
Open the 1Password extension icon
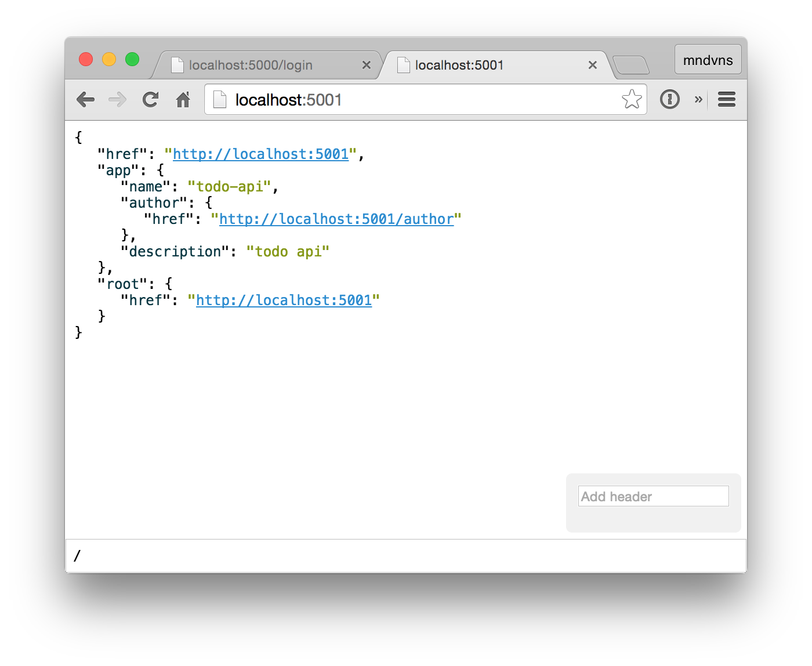tap(669, 100)
